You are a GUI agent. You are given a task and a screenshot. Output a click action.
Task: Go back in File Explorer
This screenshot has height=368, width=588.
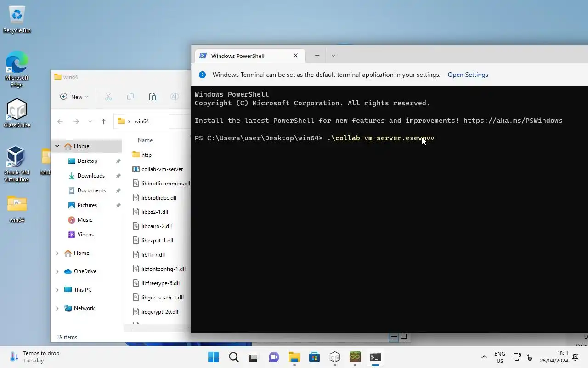(60, 121)
